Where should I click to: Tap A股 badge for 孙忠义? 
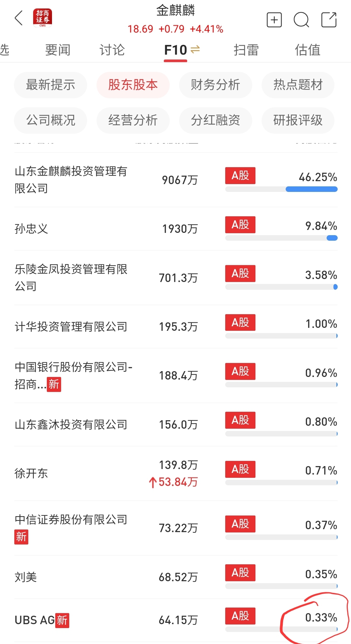click(x=240, y=225)
